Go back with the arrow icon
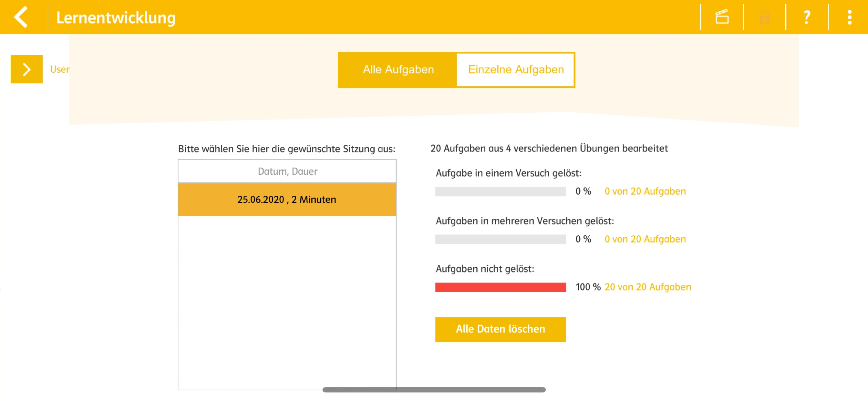Screen dimensions: 868x401 [x=21, y=17]
